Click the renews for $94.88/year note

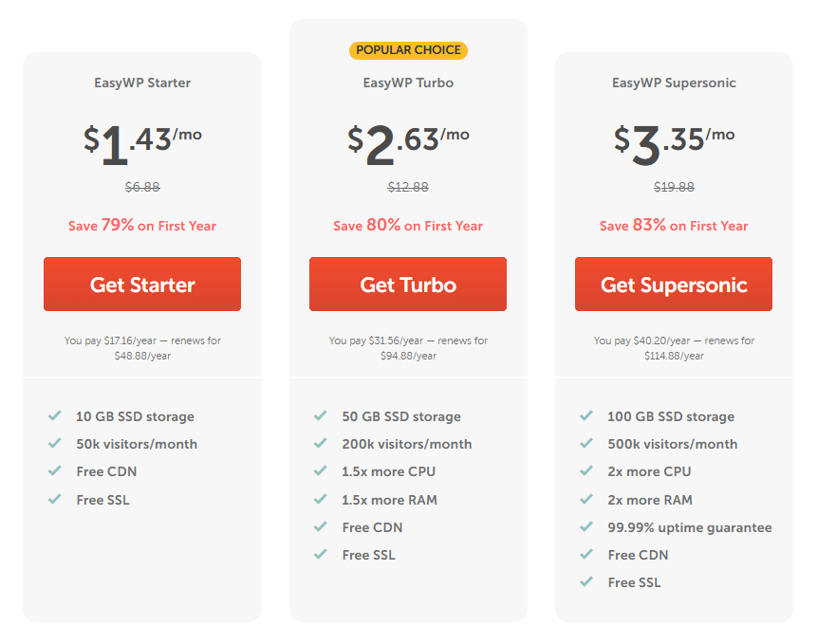click(x=408, y=346)
